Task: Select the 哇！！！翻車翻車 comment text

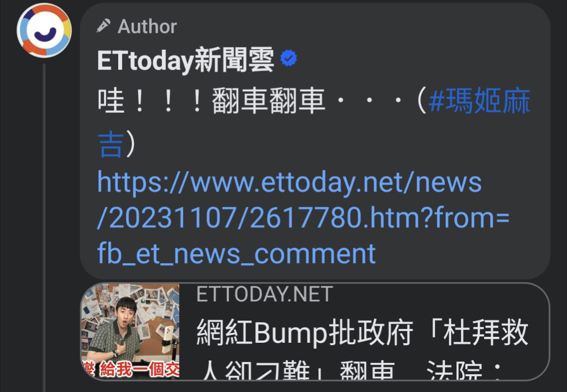Action: (x=211, y=101)
